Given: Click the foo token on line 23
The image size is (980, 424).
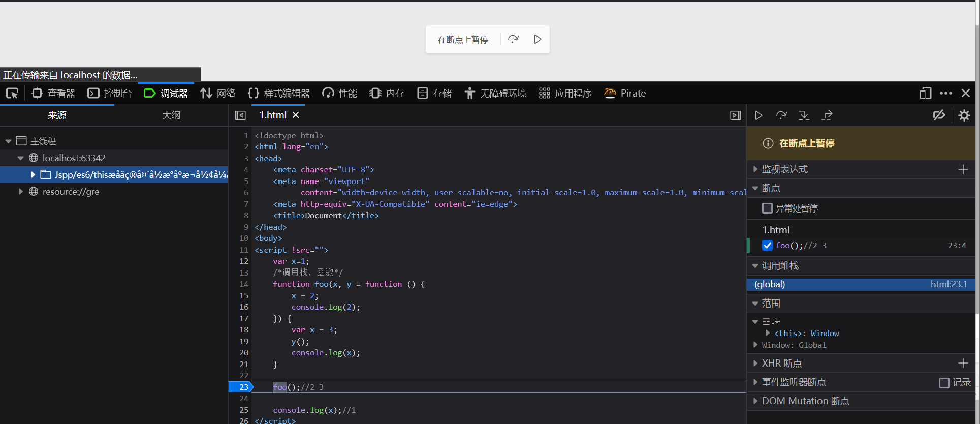Looking at the screenshot, I should (280, 387).
